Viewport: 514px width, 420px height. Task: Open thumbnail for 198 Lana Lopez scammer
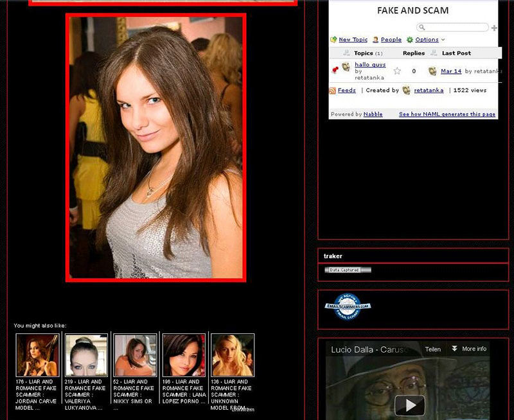(184, 355)
